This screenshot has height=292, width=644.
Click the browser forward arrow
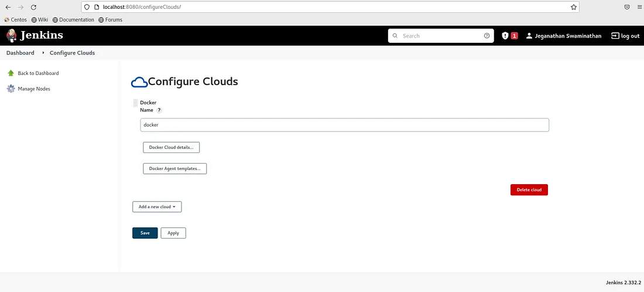[x=21, y=7]
